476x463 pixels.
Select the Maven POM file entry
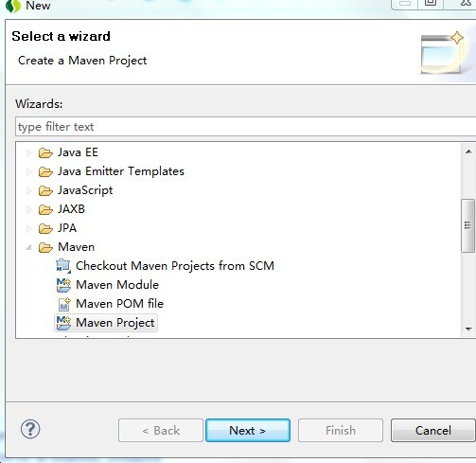pyautogui.click(x=120, y=304)
